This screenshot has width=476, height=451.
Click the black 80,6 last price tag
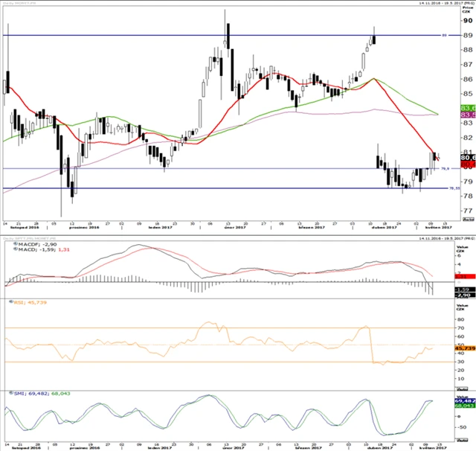[x=468, y=158]
